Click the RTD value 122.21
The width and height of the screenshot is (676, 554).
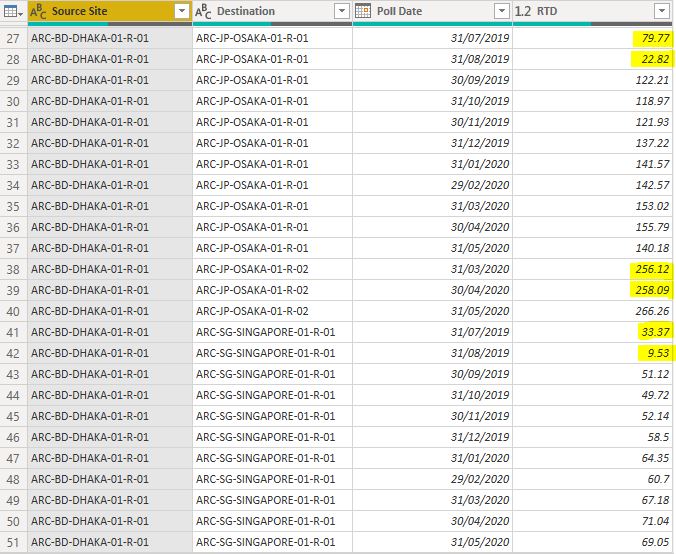[x=653, y=80]
